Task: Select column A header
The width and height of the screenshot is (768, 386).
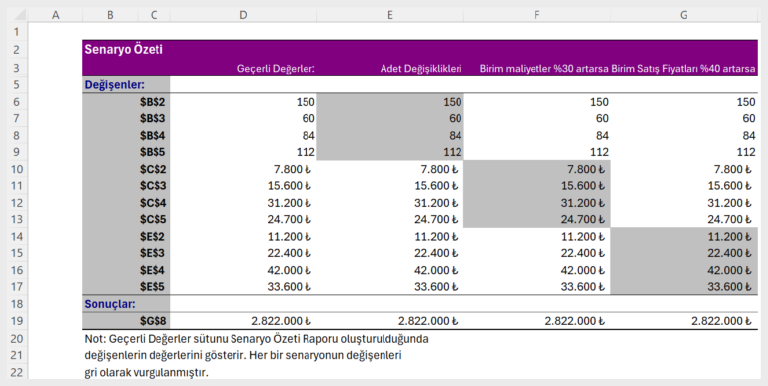Action: pos(55,15)
